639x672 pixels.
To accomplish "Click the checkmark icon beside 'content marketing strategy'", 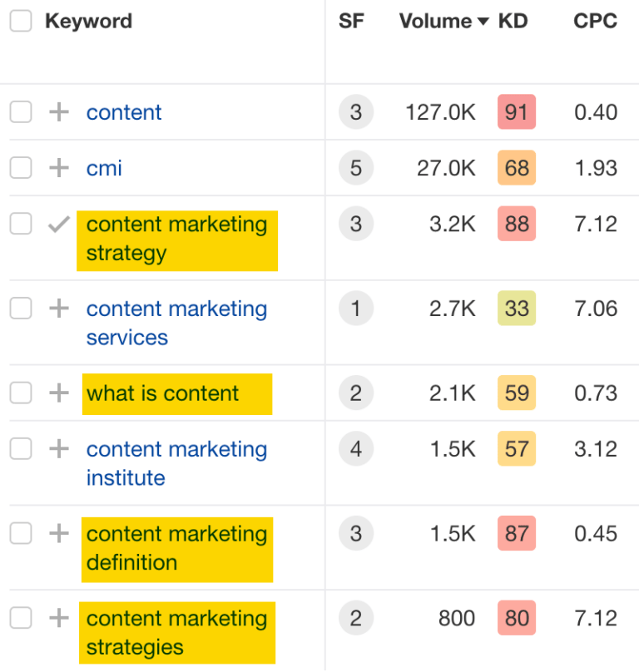I will point(58,225).
